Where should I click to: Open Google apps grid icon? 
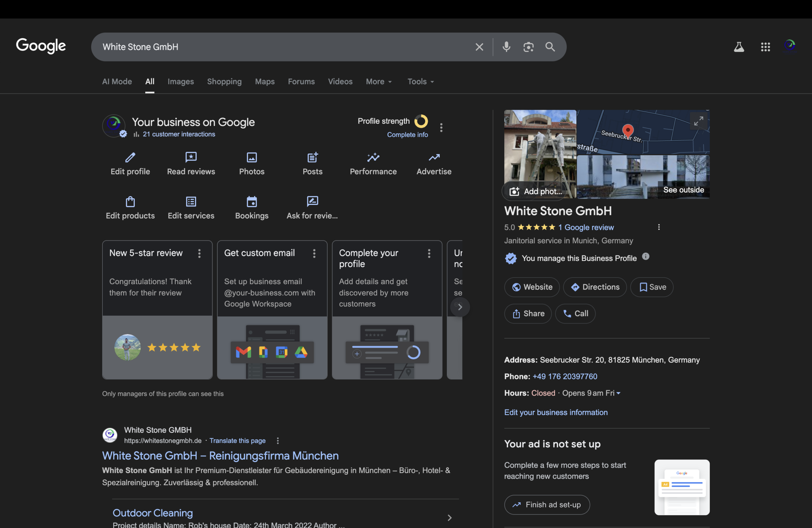(x=765, y=47)
